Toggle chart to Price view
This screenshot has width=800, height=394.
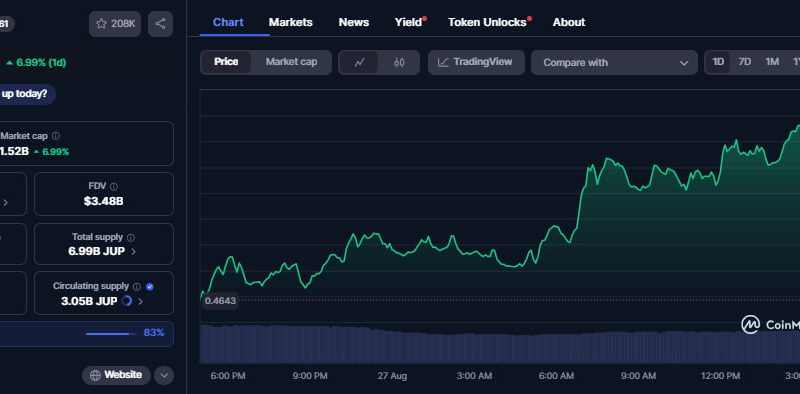pyautogui.click(x=226, y=62)
